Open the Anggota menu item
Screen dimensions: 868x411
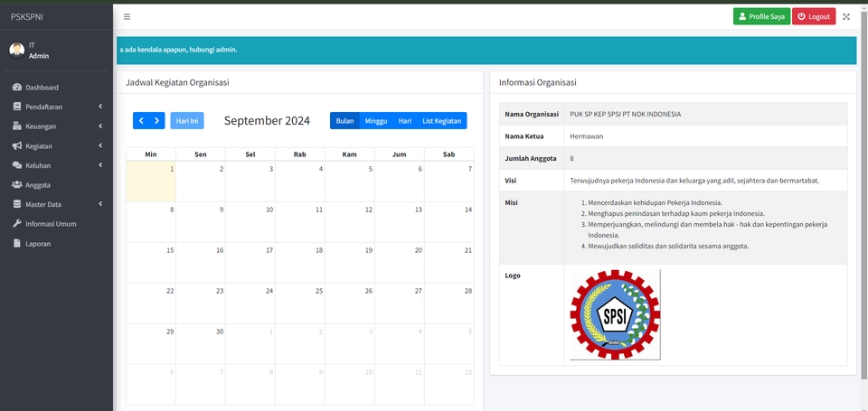(56, 185)
